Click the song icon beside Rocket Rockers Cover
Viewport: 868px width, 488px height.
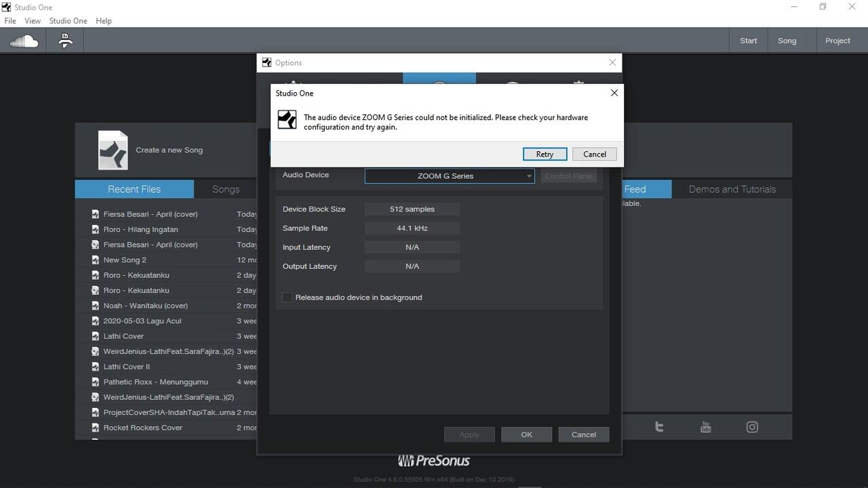(95, 428)
